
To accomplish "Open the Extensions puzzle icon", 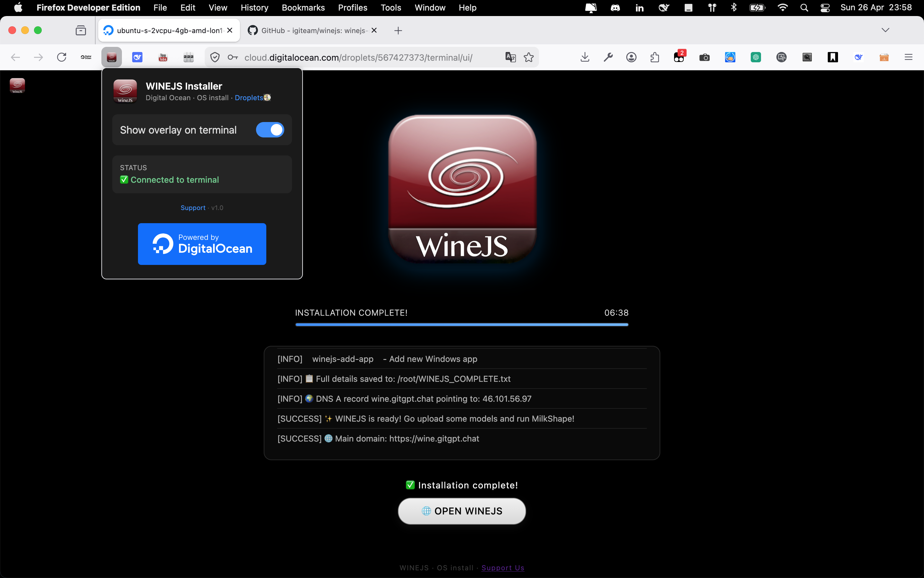I will click(x=655, y=57).
